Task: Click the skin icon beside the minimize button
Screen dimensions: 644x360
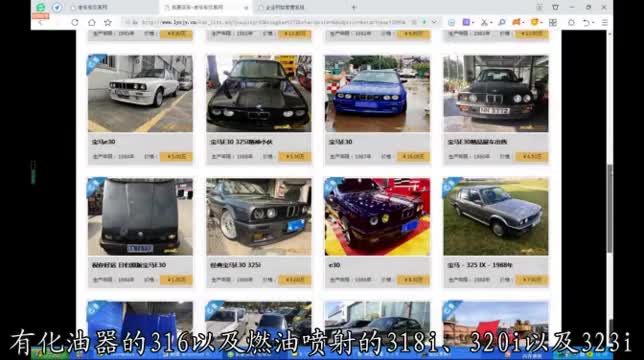Action: (x=555, y=7)
